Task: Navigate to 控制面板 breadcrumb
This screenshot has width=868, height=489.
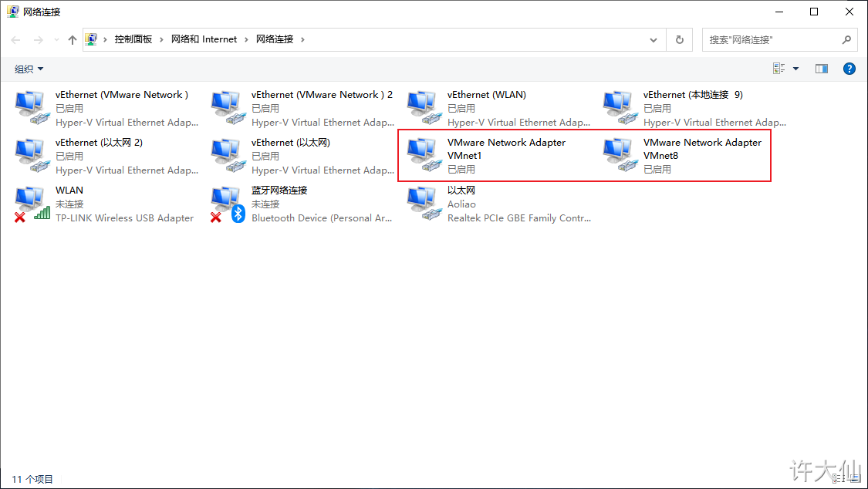Action: tap(133, 39)
